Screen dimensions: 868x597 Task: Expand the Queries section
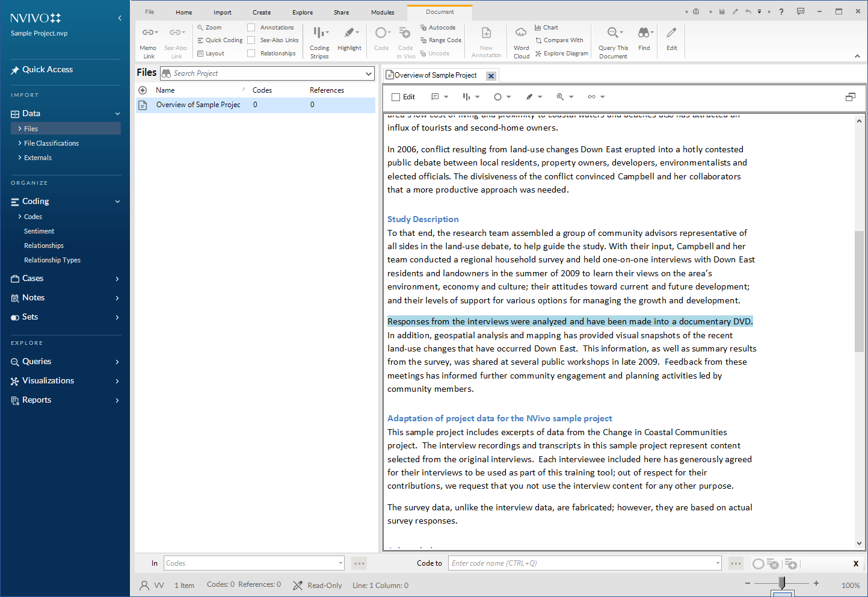click(x=117, y=362)
